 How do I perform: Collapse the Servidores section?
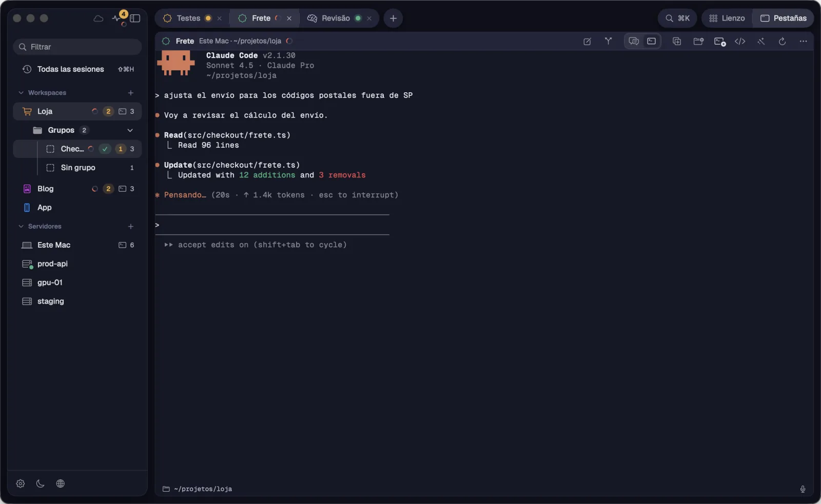pyautogui.click(x=21, y=226)
